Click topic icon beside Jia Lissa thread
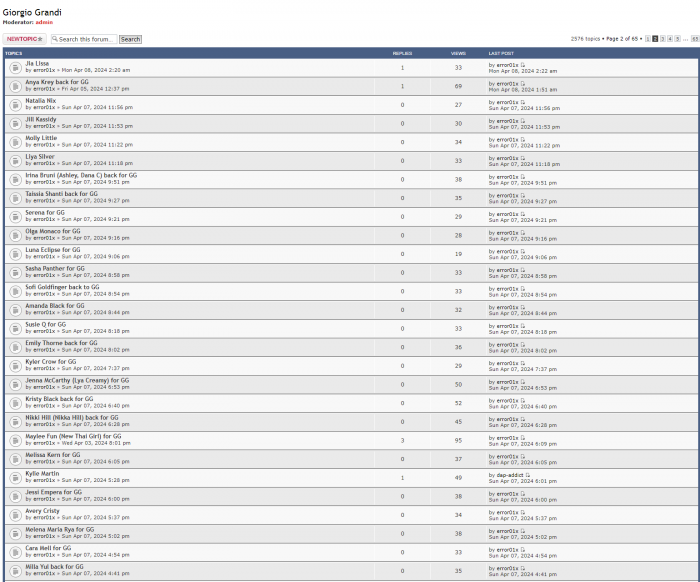 (15, 68)
